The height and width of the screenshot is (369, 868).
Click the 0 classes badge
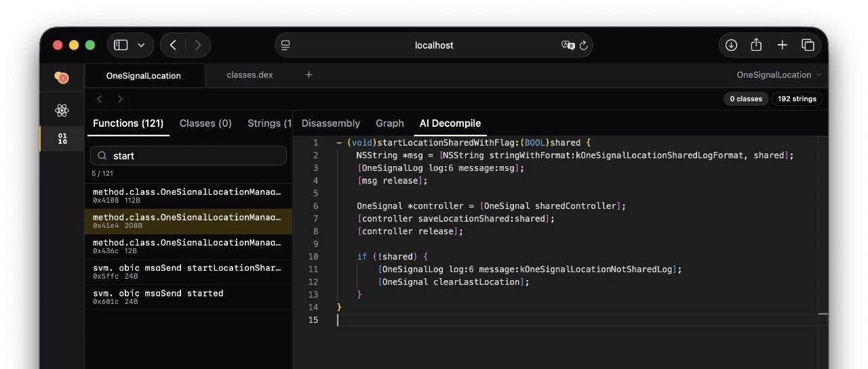(746, 99)
